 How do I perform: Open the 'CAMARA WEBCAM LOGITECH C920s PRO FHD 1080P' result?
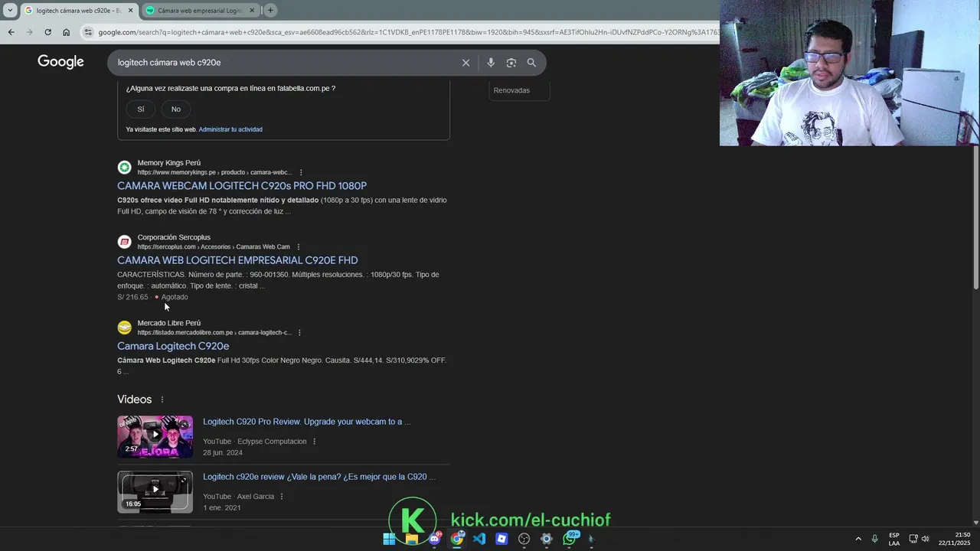(242, 186)
